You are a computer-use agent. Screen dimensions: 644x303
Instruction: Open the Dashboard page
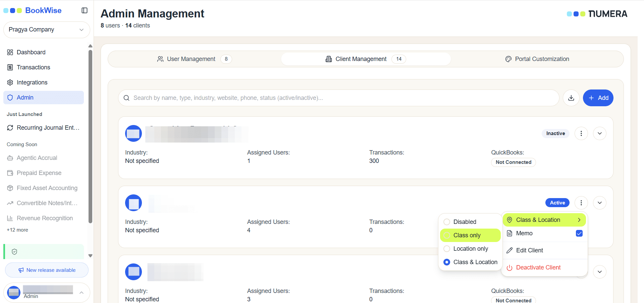[x=44, y=52]
